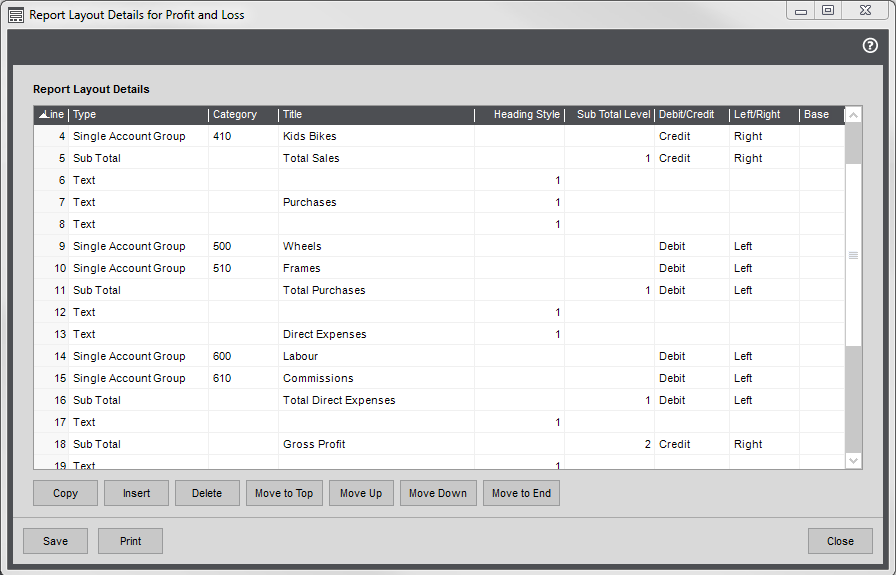Close the report layout dialog
The image size is (896, 575).
point(840,541)
